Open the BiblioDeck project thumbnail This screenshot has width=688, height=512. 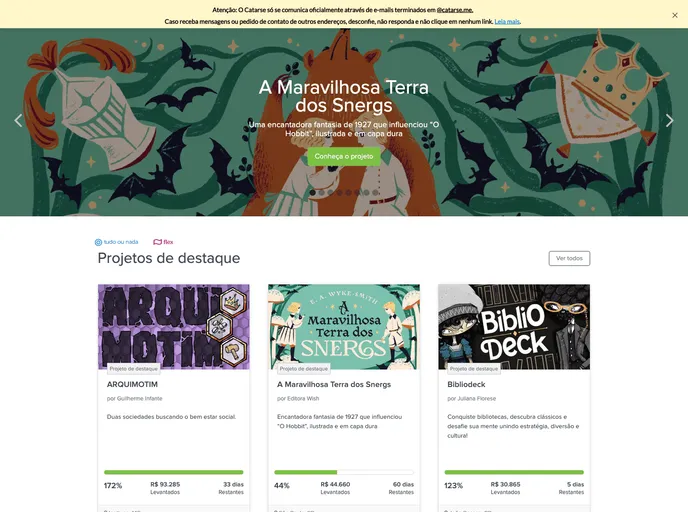point(514,327)
